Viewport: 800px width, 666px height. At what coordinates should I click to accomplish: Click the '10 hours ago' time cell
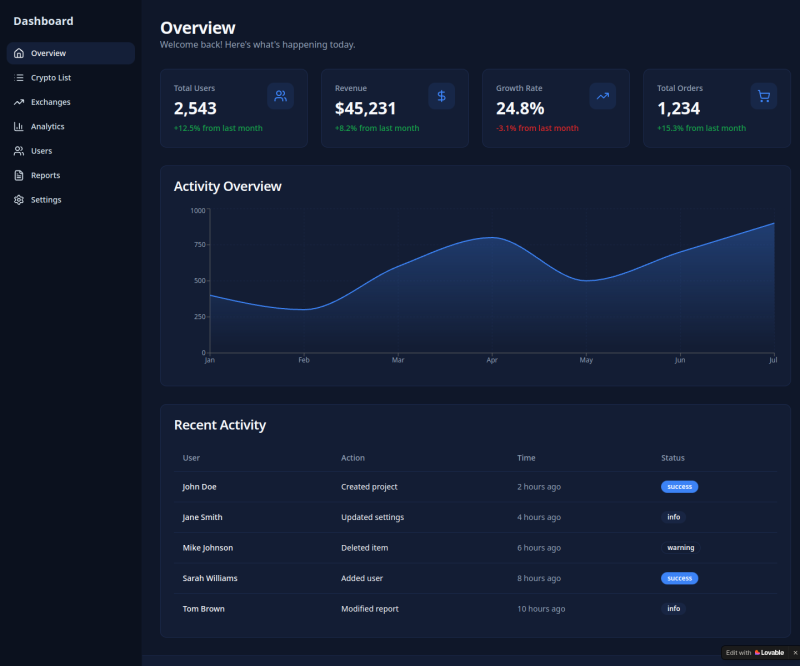click(541, 609)
